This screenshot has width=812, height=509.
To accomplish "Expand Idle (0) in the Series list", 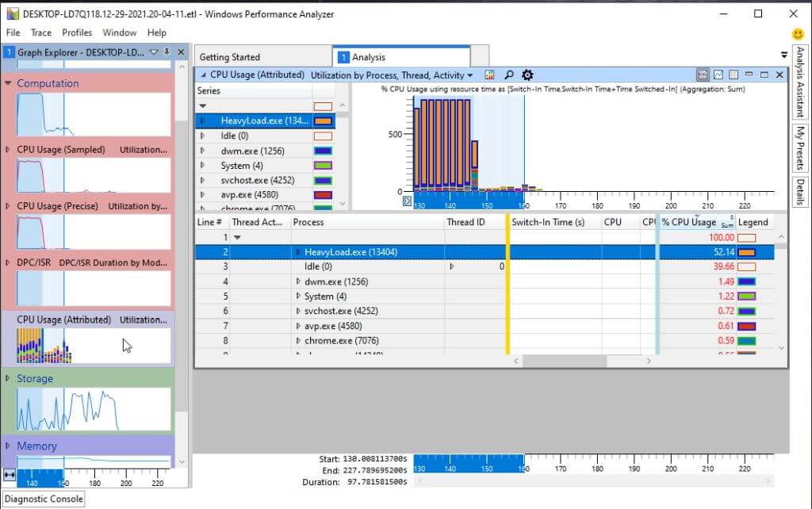I will tap(202, 136).
